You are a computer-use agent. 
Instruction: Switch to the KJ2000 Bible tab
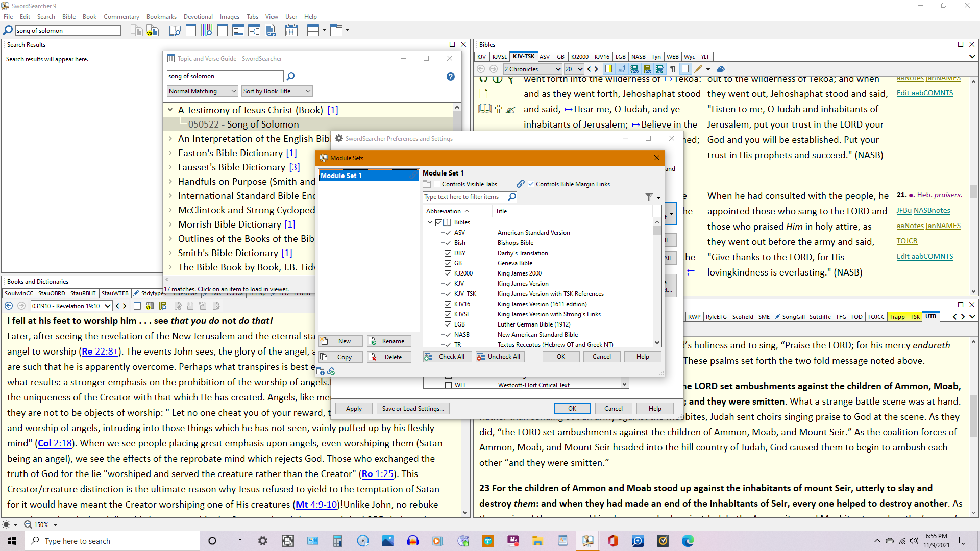[579, 57]
